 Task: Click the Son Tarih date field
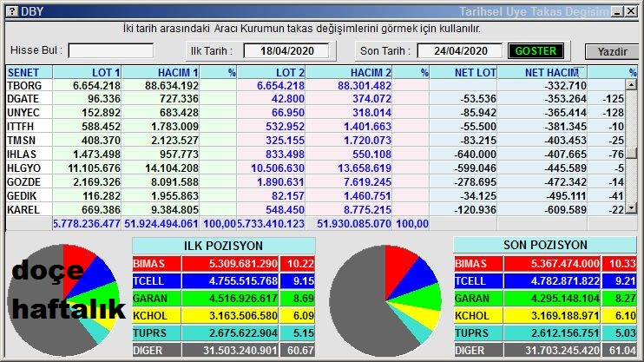(x=460, y=51)
